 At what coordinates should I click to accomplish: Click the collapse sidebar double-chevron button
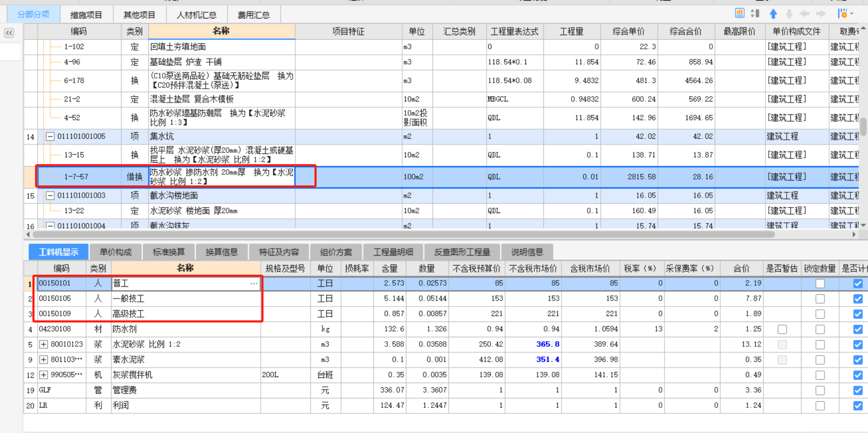click(9, 33)
